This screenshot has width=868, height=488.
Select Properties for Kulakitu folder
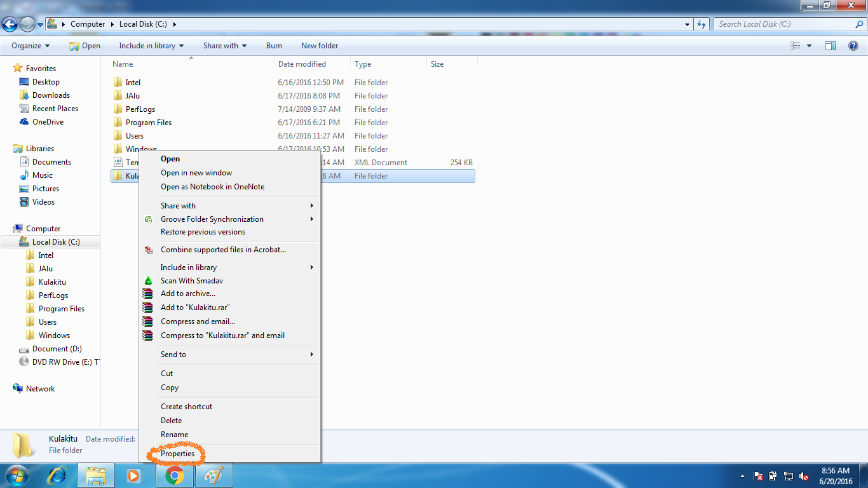178,453
